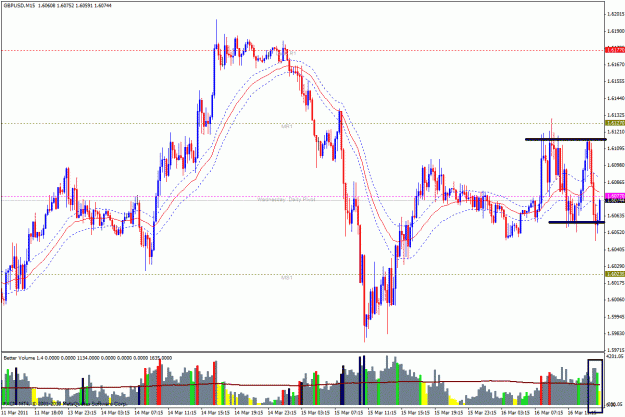Image resolution: width=625 pixels, height=417 pixels.
Task: Click the 14 Mar 15:15 time label
Action: [216, 413]
